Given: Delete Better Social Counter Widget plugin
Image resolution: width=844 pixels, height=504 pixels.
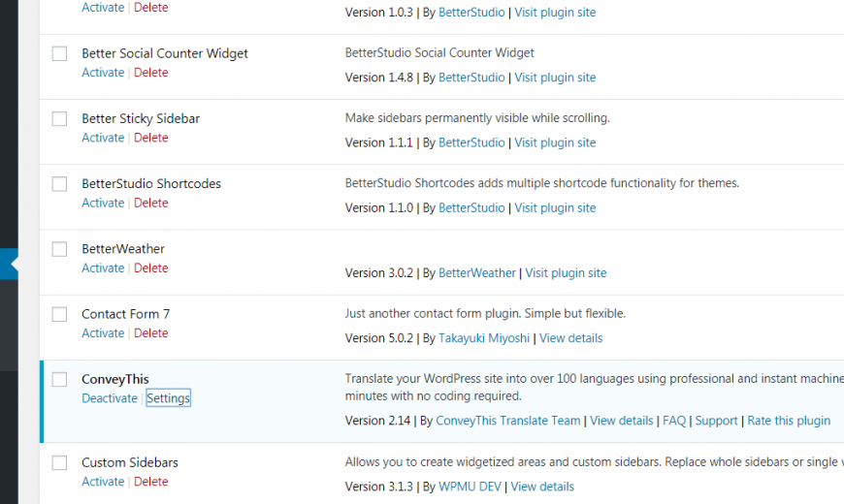Looking at the screenshot, I should pyautogui.click(x=150, y=73).
